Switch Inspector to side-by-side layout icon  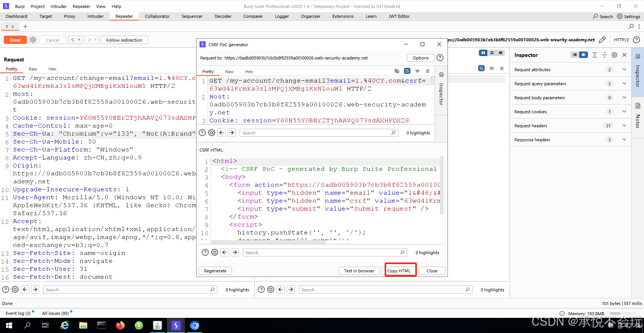tap(583, 55)
